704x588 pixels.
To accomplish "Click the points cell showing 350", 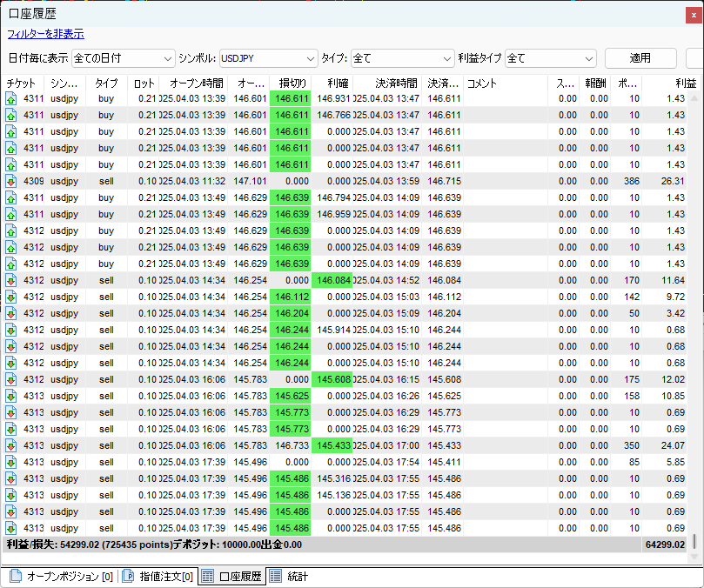I will (631, 445).
